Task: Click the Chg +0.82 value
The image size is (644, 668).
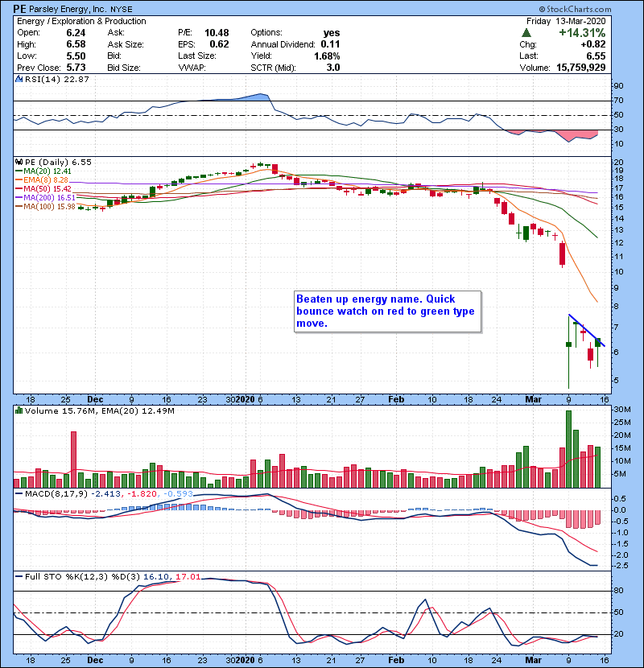Action: click(592, 44)
